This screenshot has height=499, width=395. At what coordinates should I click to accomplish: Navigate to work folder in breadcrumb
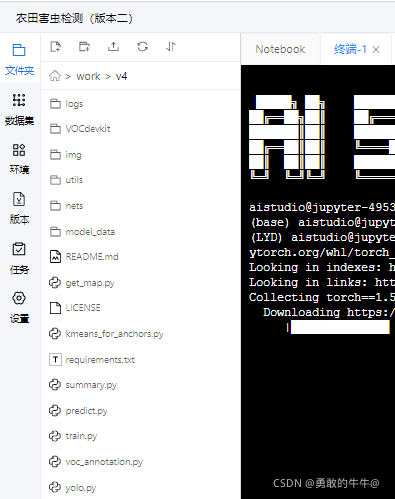coord(88,76)
